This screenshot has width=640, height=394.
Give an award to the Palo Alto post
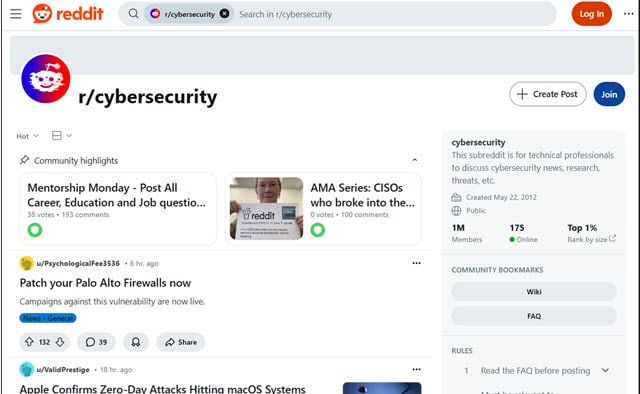(136, 342)
